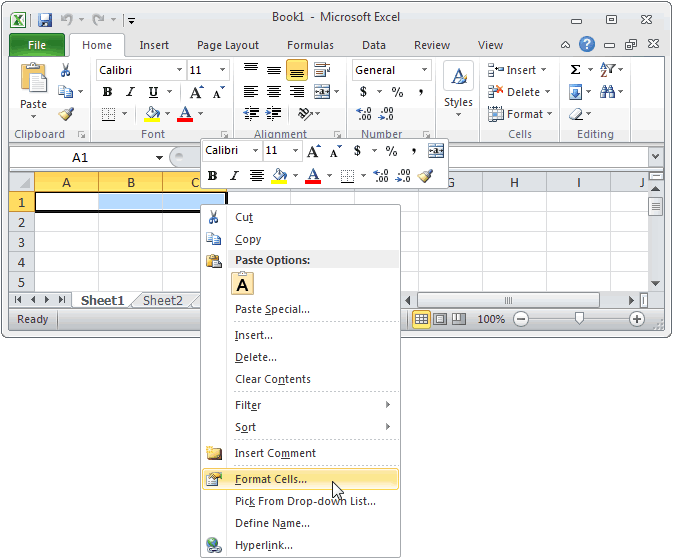This screenshot has width=673, height=560.
Task: Open the Sort submenu in context menu
Action: point(300,427)
